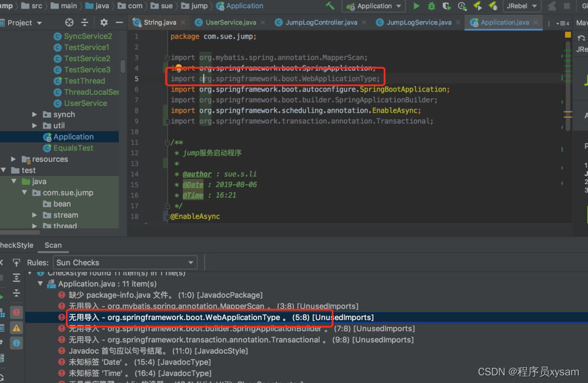Close the JumpLogService.java tab
Image resolution: width=588 pixels, height=383 pixels.
pos(458,22)
